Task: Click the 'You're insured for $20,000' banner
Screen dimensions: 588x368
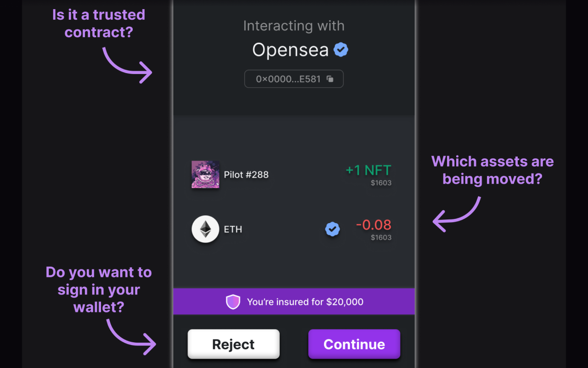Action: tap(294, 302)
